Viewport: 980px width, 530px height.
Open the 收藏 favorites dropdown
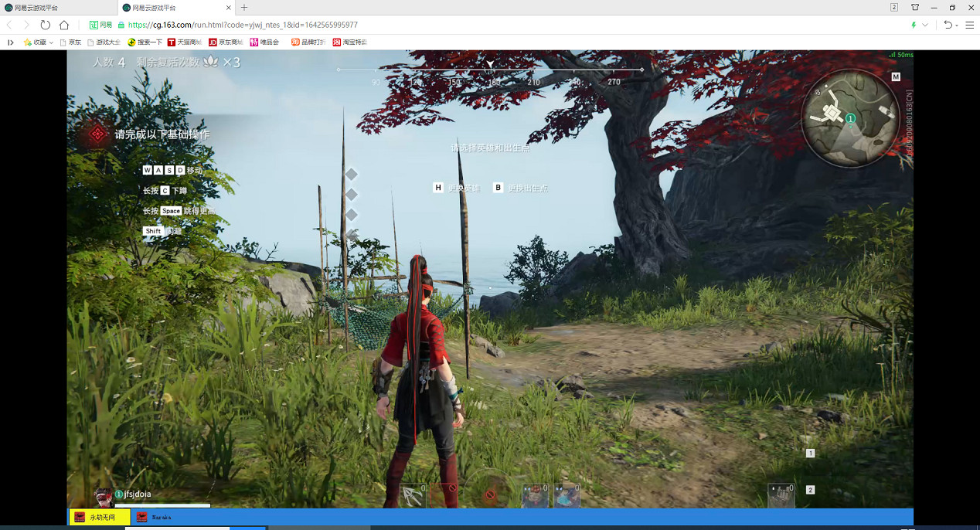coord(38,42)
